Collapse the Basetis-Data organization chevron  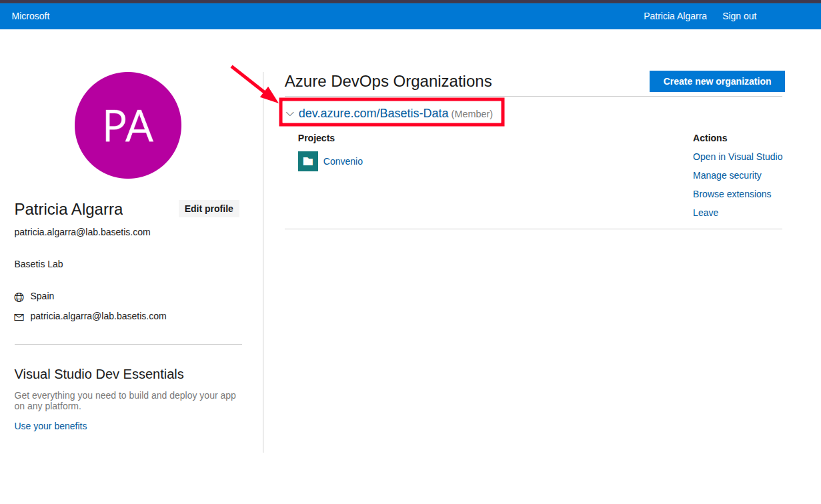290,114
